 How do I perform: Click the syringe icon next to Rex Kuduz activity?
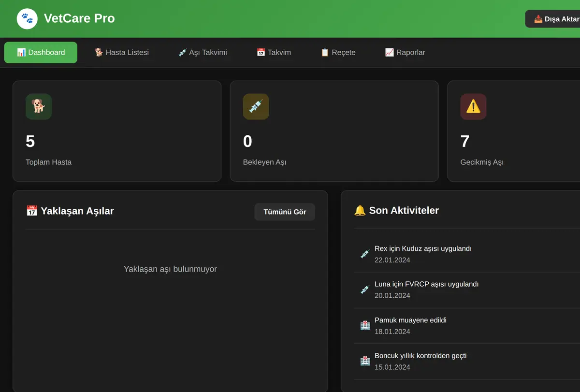pos(365,254)
